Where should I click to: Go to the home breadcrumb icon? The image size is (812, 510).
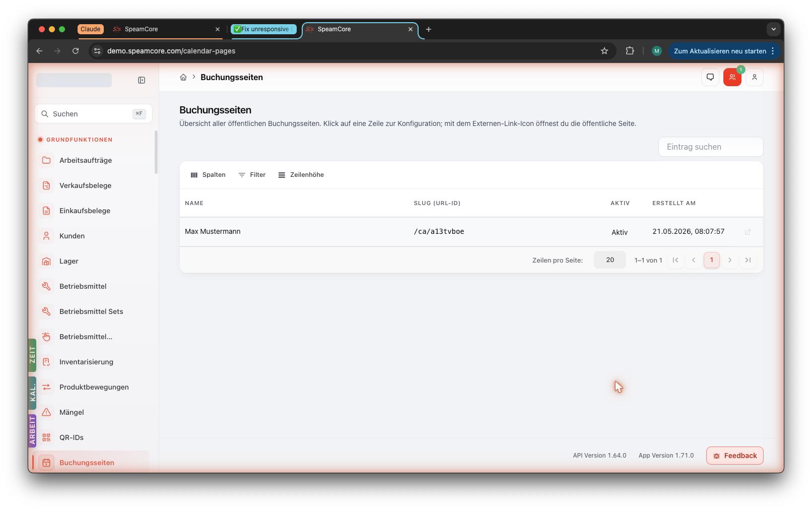[x=183, y=77]
